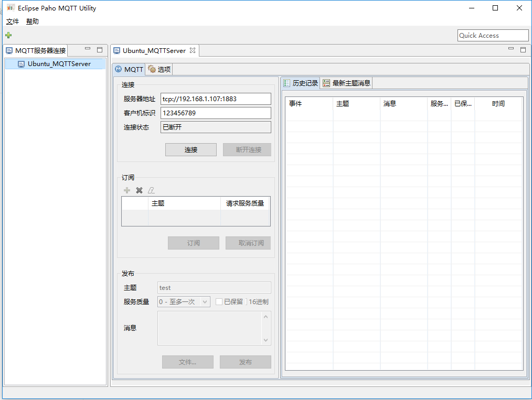Close the Ubuntu_MQTTServer editor tab

click(x=193, y=50)
